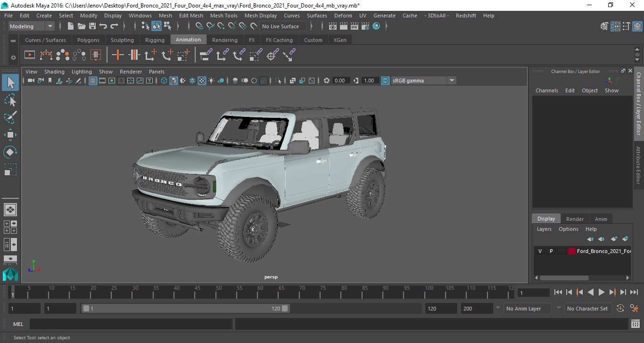Activate the Paint Selection tool

pyautogui.click(x=10, y=117)
